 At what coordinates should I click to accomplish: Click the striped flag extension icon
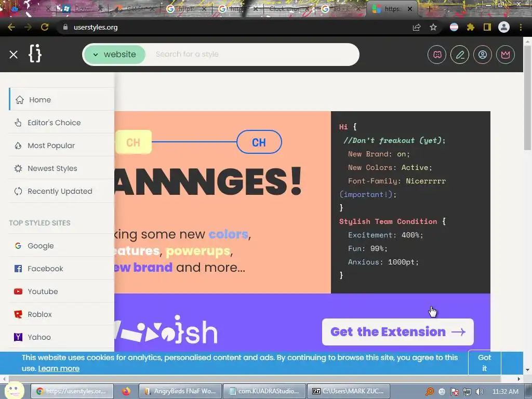(x=454, y=27)
